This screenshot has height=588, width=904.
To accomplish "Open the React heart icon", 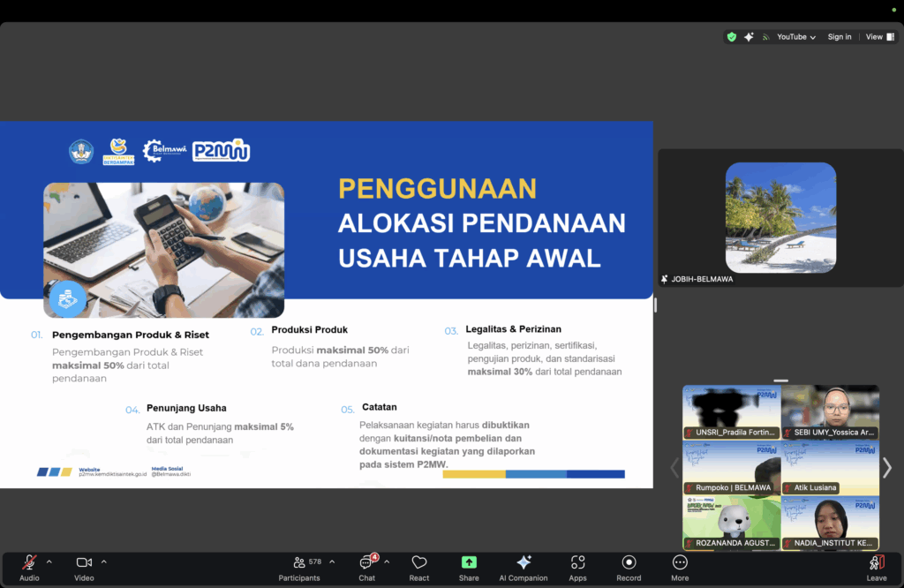I will 419,562.
